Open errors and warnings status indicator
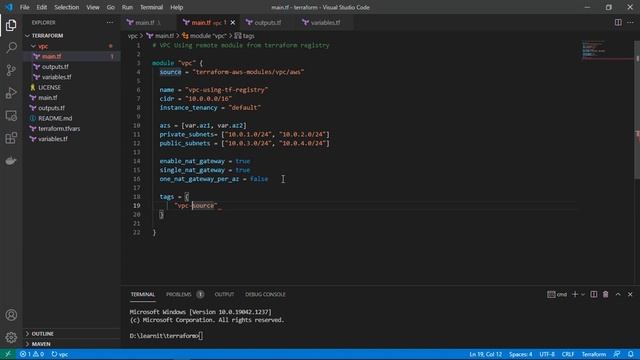This screenshot has width=640, height=360. pos(32,354)
